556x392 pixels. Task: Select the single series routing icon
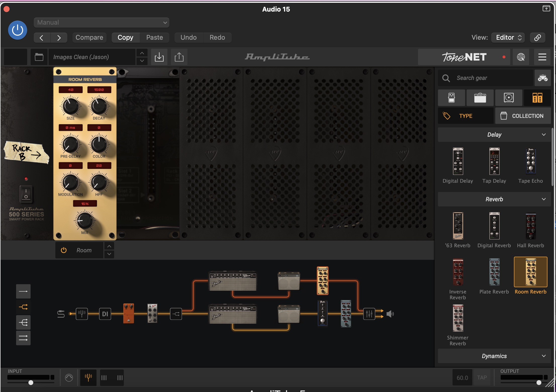coord(23,291)
